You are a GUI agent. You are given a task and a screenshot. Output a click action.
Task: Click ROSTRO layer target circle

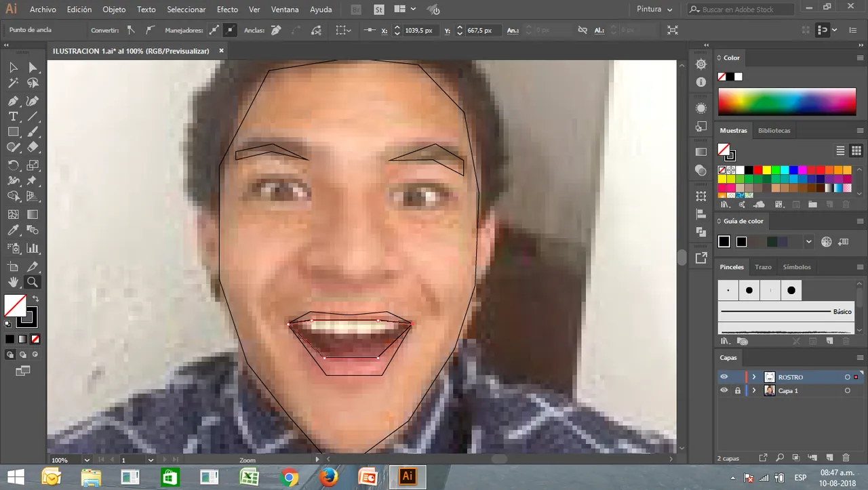tap(847, 377)
